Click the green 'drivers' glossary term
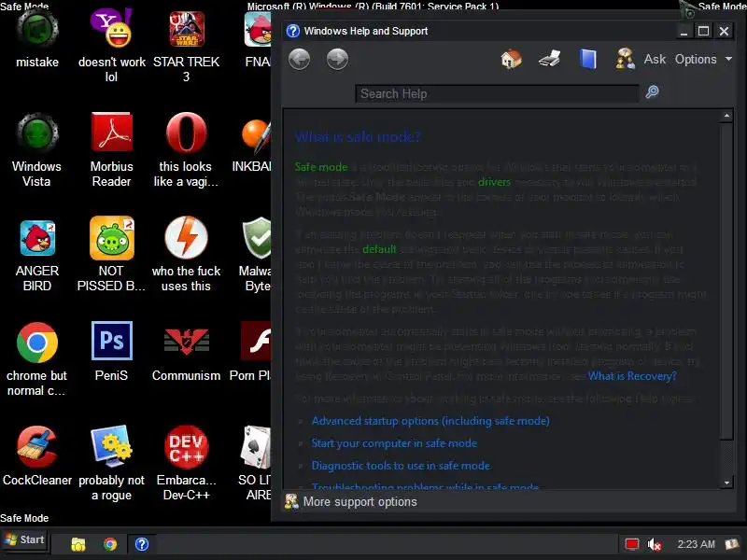This screenshot has height=560, width=747. [494, 182]
